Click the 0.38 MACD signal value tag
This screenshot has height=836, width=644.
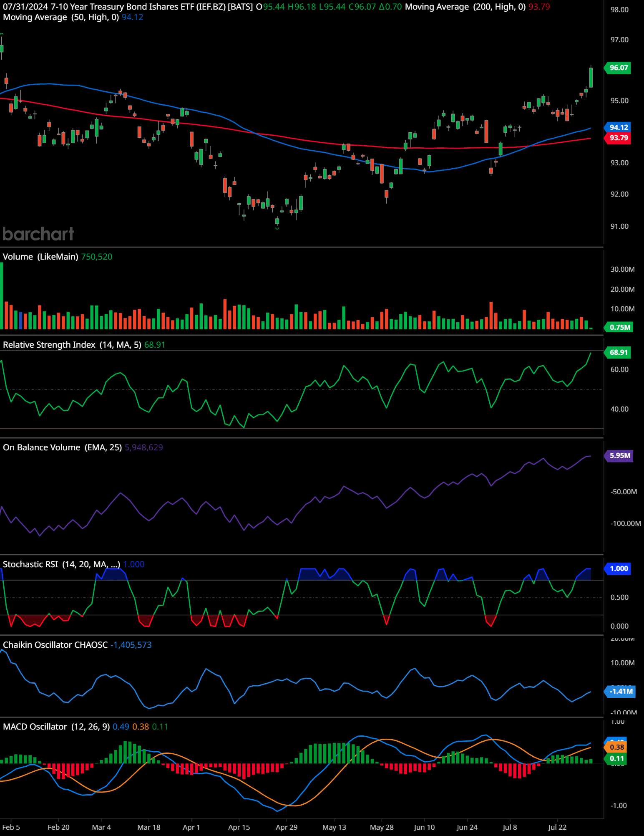[616, 747]
